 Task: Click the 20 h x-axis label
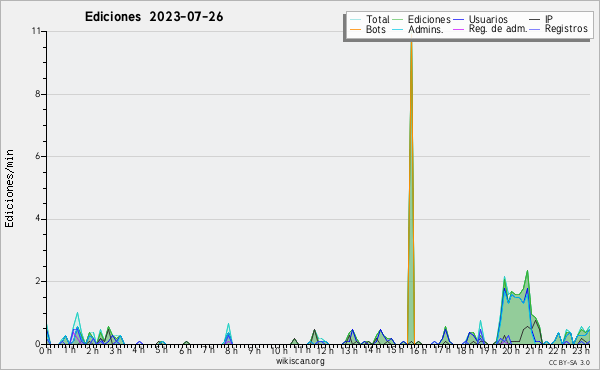coord(512,350)
